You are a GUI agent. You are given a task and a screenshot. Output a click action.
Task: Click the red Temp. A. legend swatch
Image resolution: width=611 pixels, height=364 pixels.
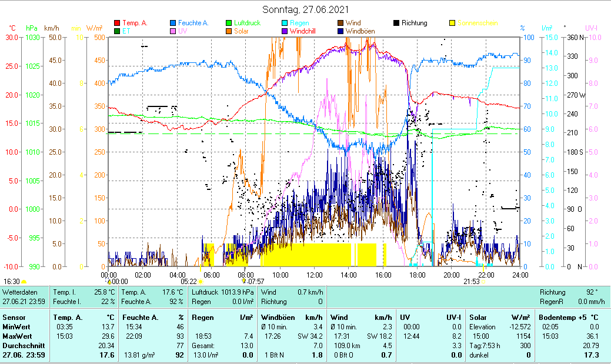pyautogui.click(x=117, y=23)
